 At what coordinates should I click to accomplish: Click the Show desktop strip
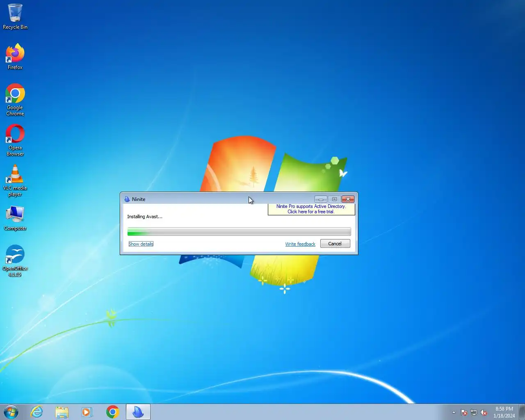(522, 412)
